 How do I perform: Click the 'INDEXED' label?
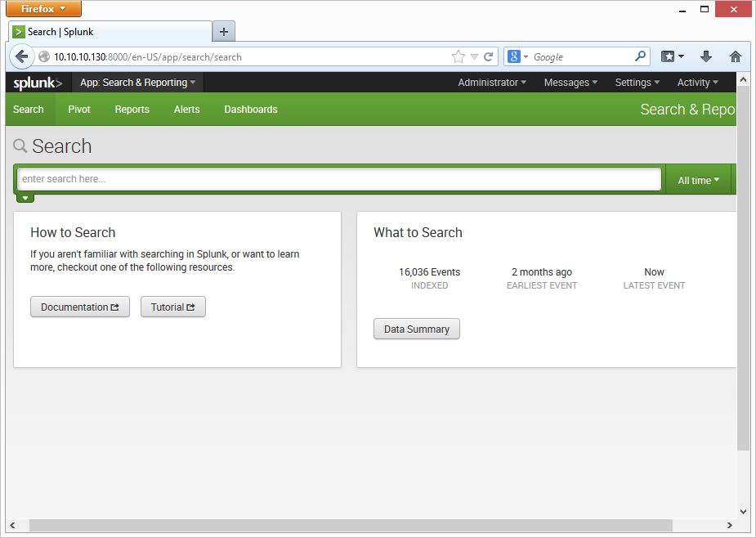click(x=429, y=285)
